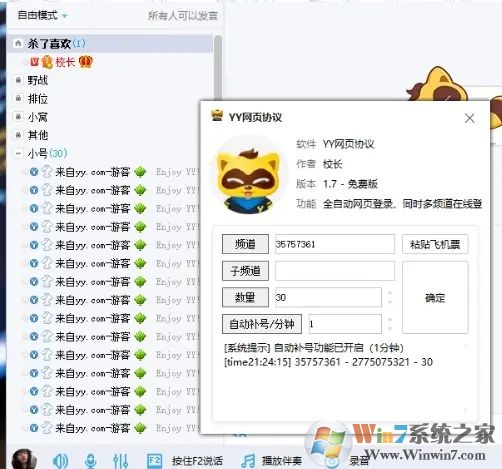Click the lock icon beside 野战

pyautogui.click(x=18, y=80)
